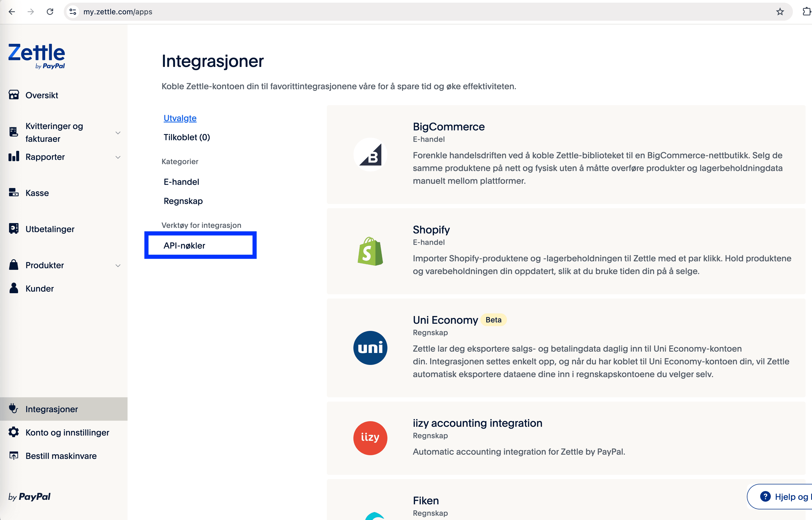The height and width of the screenshot is (520, 812).
Task: Click the Hjelp og help button
Action: (784, 496)
